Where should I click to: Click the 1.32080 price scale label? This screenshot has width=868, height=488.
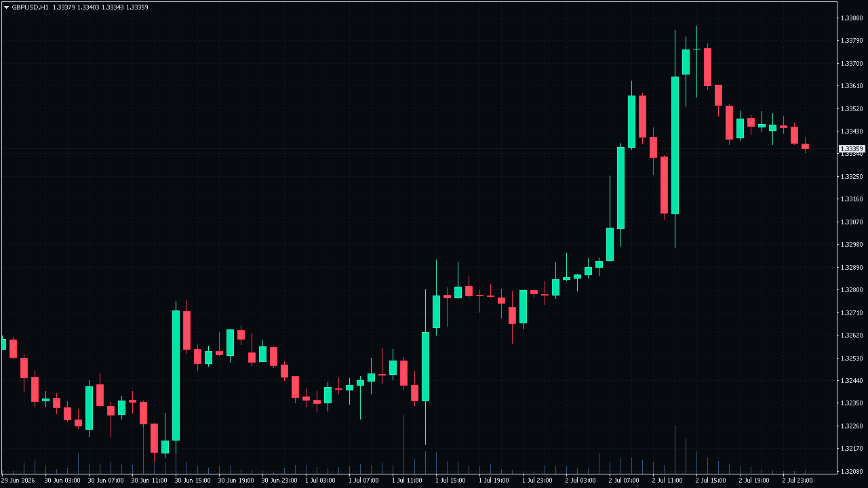coord(852,470)
